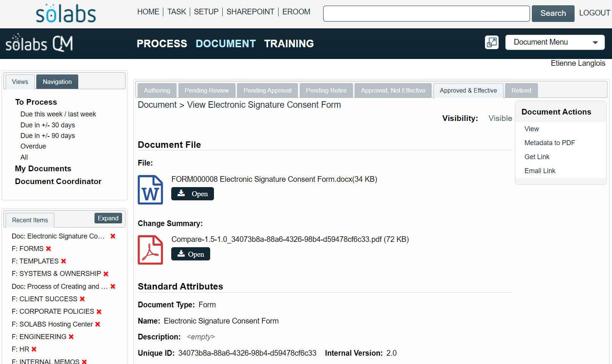612x364 pixels.
Task: Click the Word document file icon
Action: (x=150, y=190)
